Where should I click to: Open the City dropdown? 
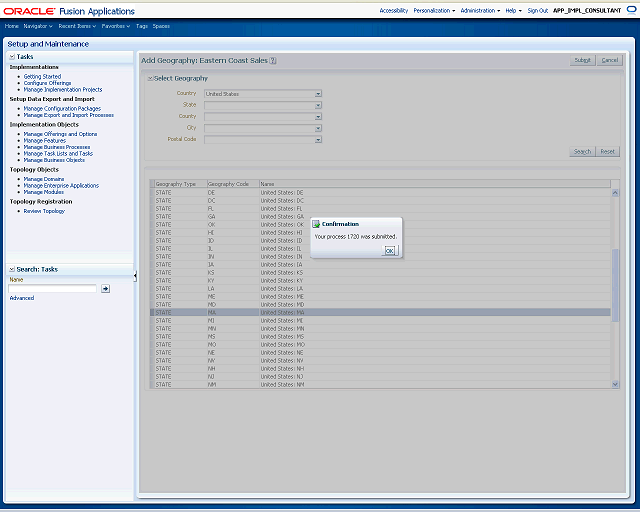point(318,128)
